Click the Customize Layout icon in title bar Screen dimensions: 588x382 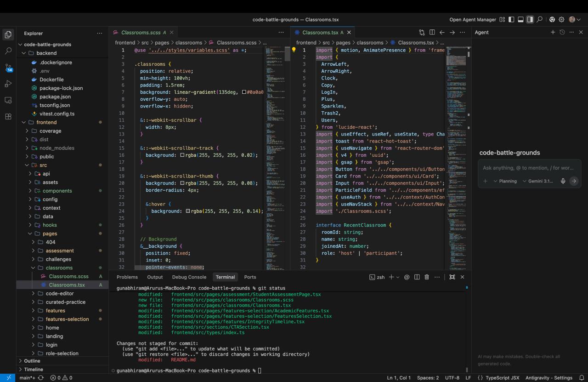[x=502, y=20]
